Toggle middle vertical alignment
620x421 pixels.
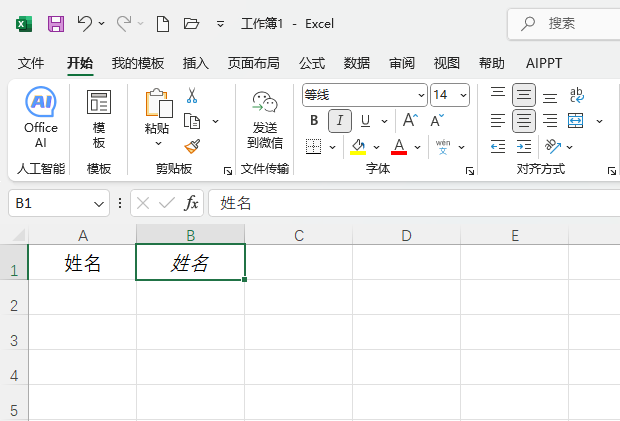[x=524, y=94]
